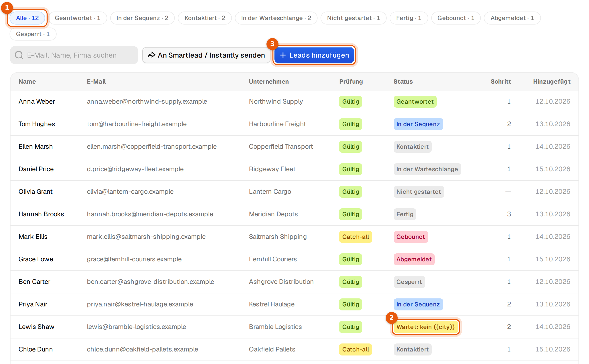Click Copperfield Transport company cell
The width and height of the screenshot is (589, 364).
tap(281, 147)
